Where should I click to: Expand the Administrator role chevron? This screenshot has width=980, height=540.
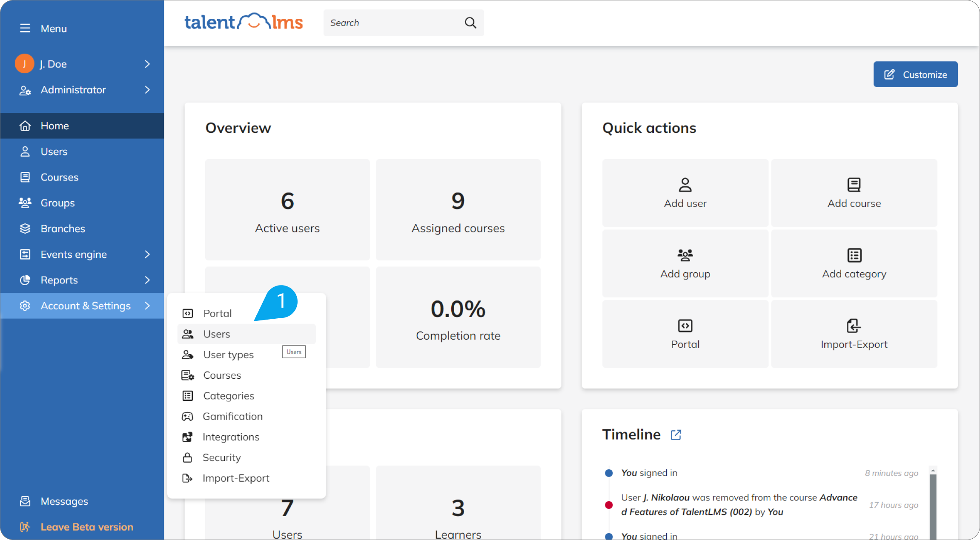(x=147, y=90)
